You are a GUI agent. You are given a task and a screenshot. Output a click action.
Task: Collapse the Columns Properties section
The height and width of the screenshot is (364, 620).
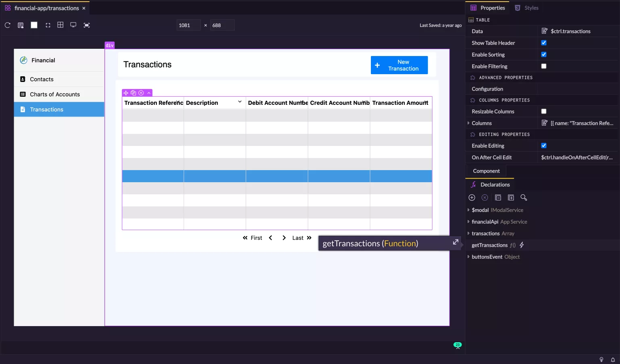473,100
